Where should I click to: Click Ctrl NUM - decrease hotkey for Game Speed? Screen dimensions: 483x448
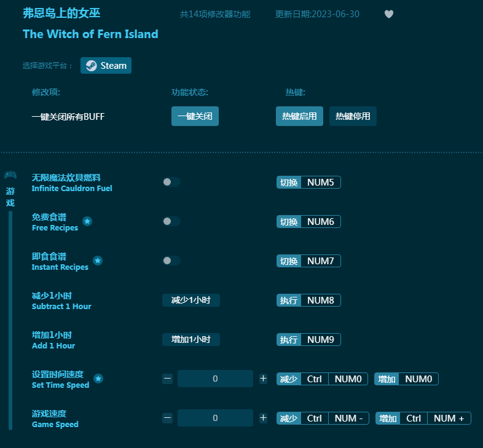click(x=323, y=419)
